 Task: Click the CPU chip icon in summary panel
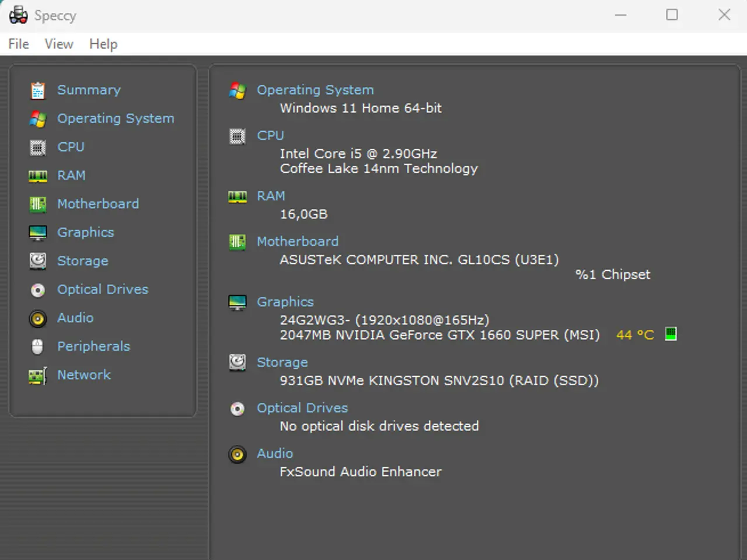tap(238, 136)
